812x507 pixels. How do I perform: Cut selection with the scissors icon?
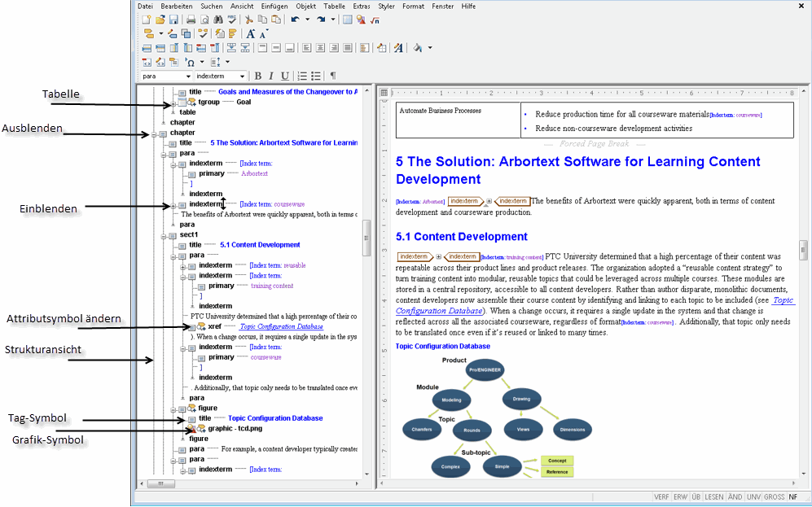coord(249,20)
